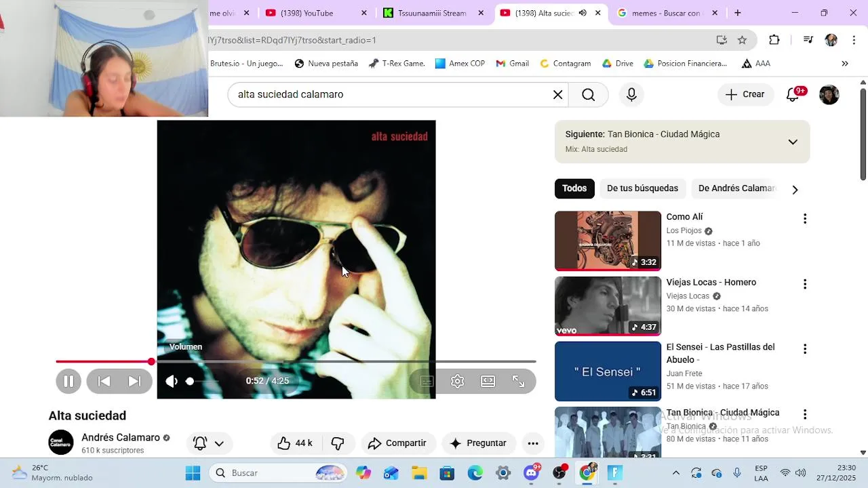
Task: Open the Crear menu
Action: pos(745,95)
